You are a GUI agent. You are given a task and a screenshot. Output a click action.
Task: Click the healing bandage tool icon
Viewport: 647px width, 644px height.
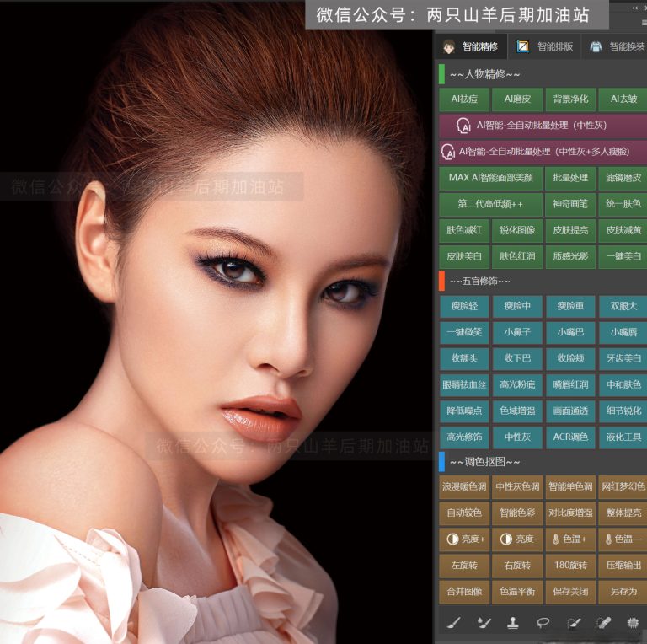tap(603, 623)
